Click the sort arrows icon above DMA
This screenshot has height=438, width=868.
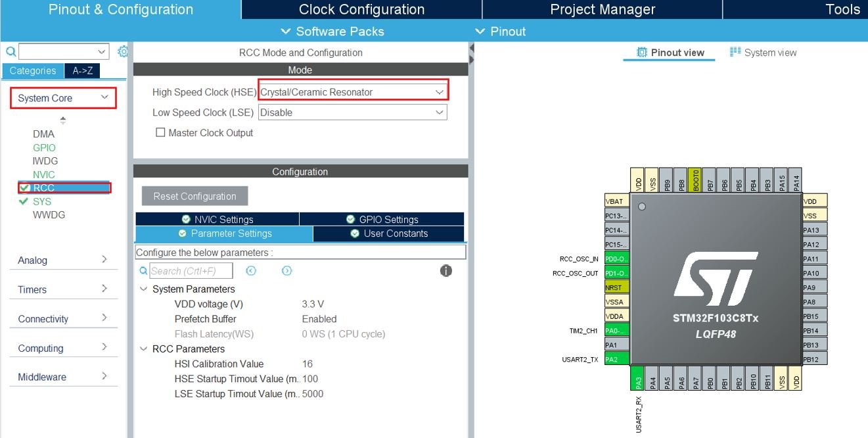tap(63, 120)
